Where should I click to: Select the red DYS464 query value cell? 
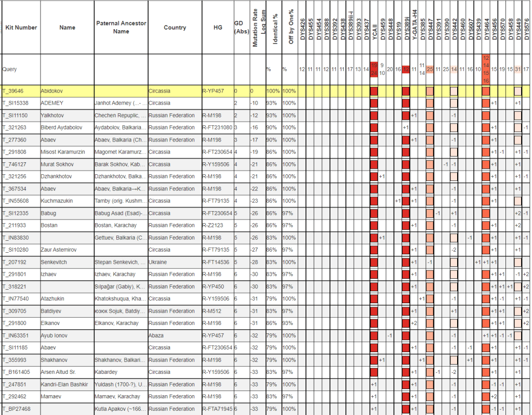click(x=486, y=69)
